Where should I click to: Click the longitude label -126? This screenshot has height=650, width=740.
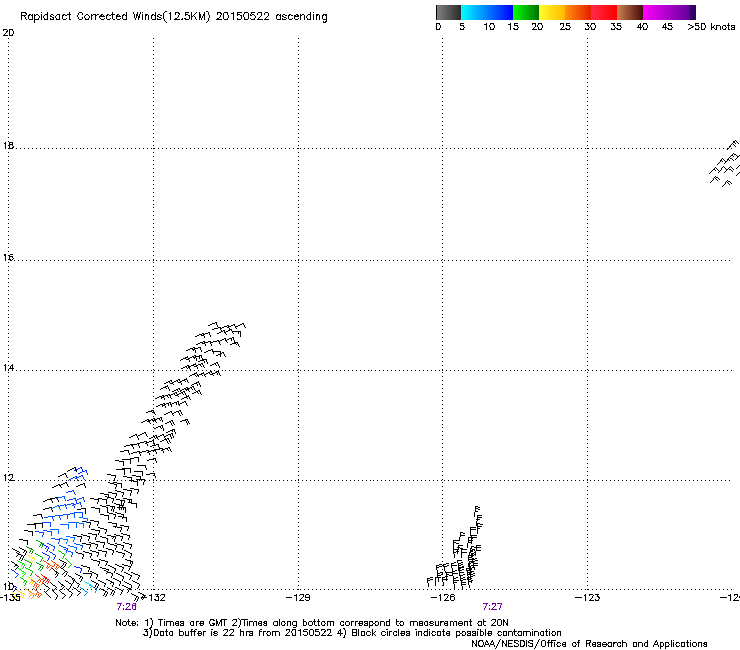pyautogui.click(x=443, y=598)
